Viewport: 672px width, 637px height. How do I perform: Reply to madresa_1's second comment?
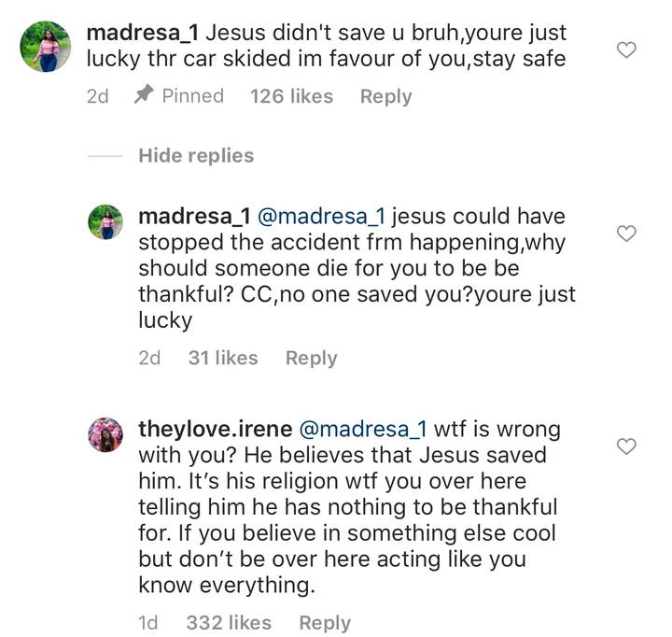click(311, 358)
